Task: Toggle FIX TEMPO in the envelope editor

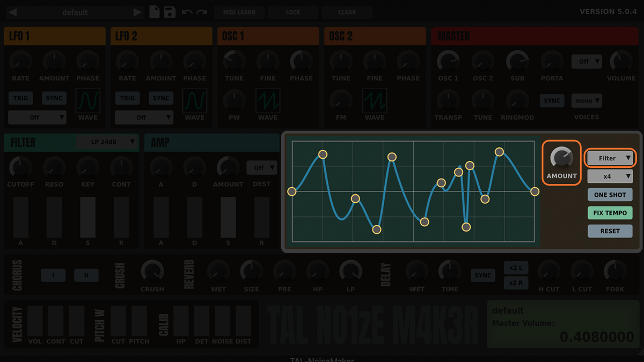Action: point(610,212)
